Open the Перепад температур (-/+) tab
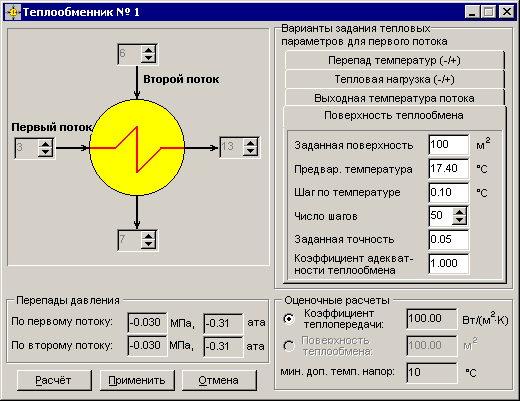520x401 pixels. pyautogui.click(x=394, y=60)
